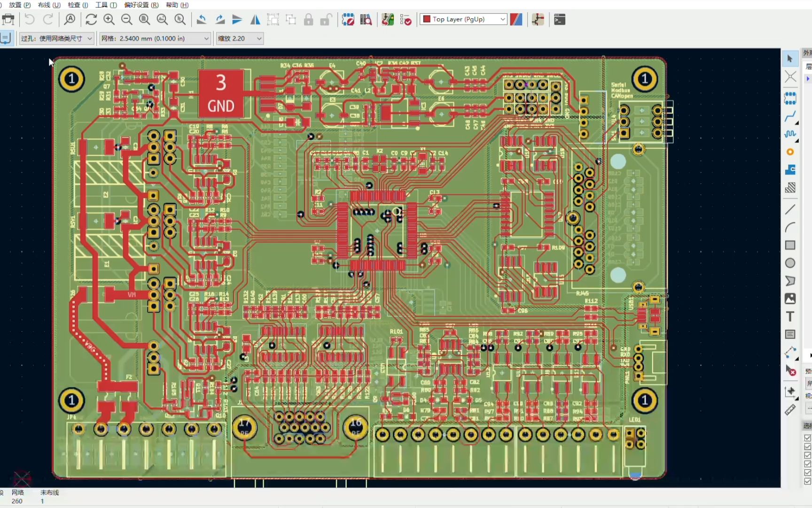Click the Print icon in the toolbar
812x508 pixels.
[x=8, y=19]
